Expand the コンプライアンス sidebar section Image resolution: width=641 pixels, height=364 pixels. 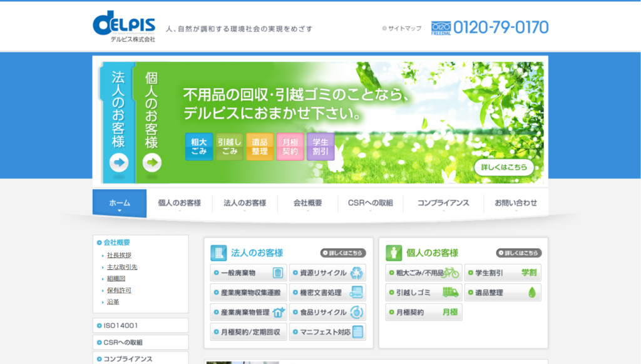(x=140, y=358)
